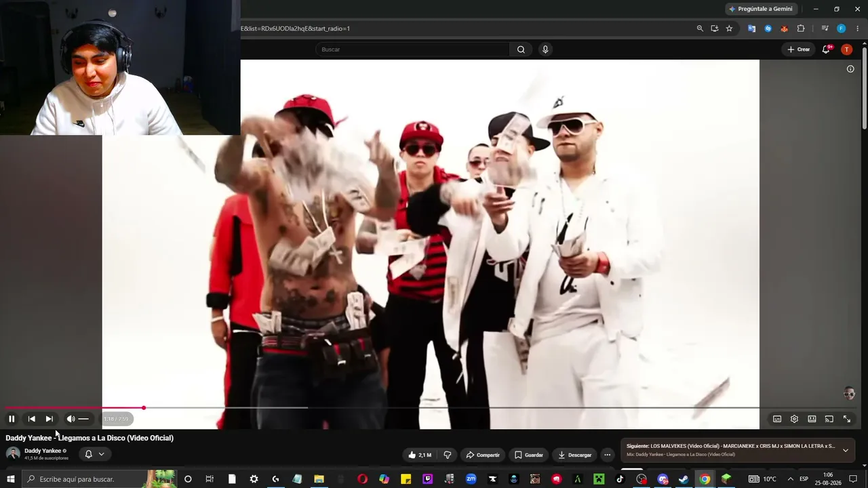Viewport: 868px width, 488px height.
Task: Open the notification bell dropdown for Daddy Yankee
Action: (x=94, y=454)
